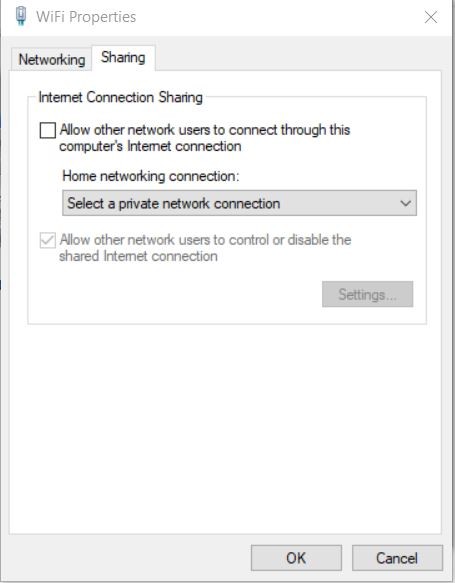Click the 'computer's Internet connection' label line

click(150, 146)
